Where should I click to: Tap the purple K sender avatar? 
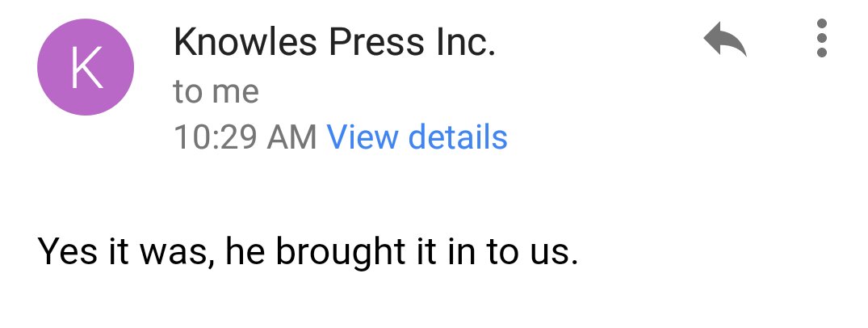tap(86, 67)
